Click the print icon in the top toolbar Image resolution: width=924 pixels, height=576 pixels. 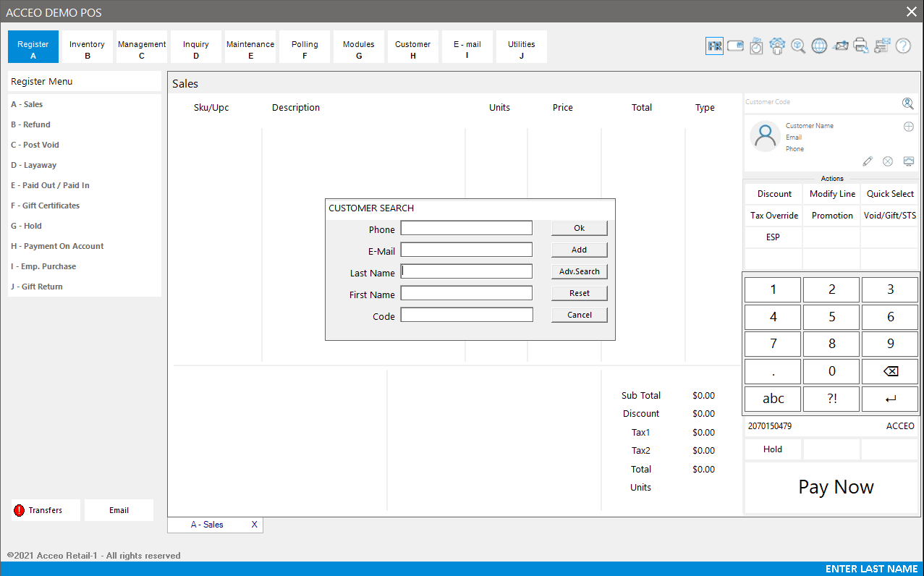861,45
